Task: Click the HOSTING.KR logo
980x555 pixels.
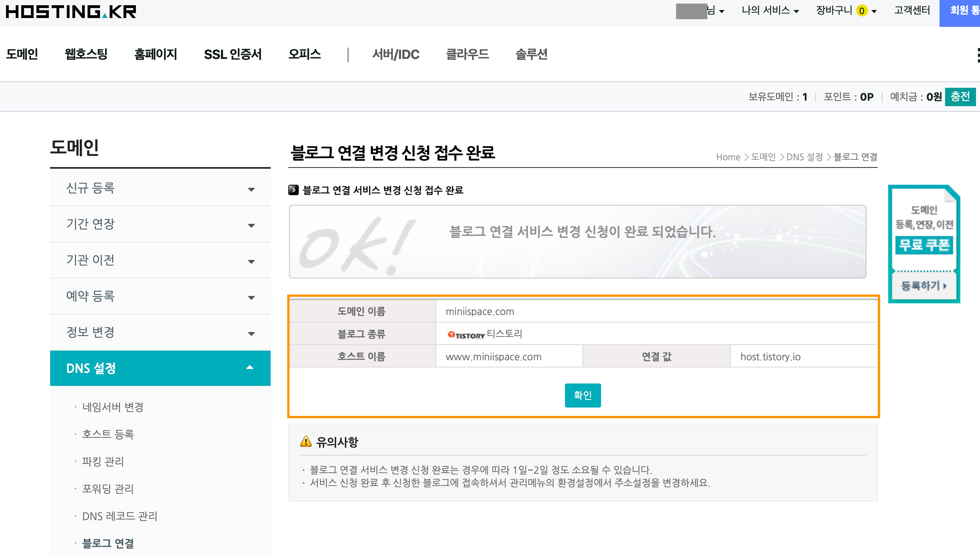Action: [x=71, y=12]
